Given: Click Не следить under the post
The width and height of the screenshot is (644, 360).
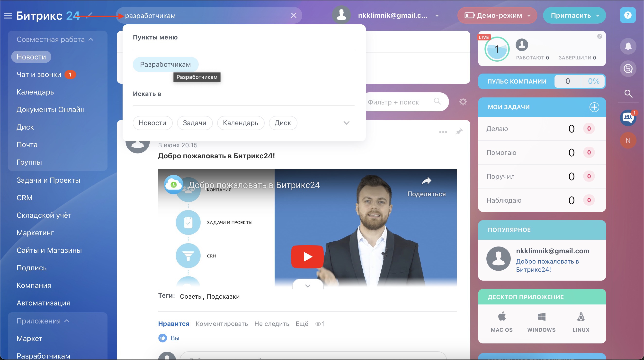Looking at the screenshot, I should [271, 323].
